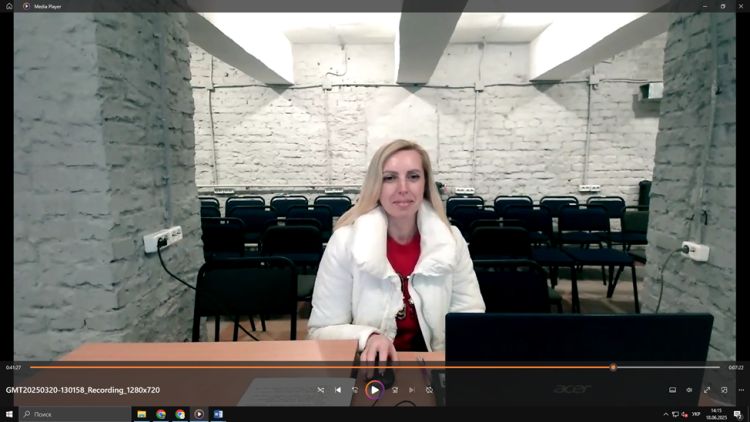Enter full screen mode
The height and width of the screenshot is (422, 750).
707,390
